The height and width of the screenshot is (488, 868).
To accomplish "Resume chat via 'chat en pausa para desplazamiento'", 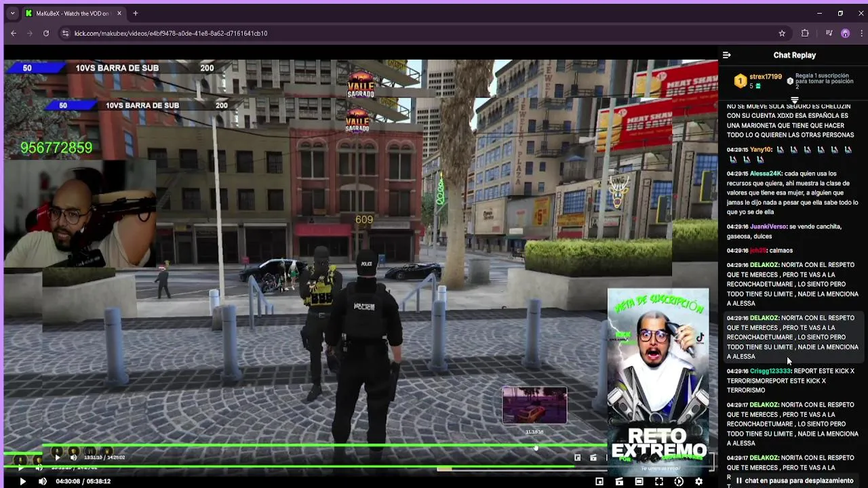I will click(794, 481).
